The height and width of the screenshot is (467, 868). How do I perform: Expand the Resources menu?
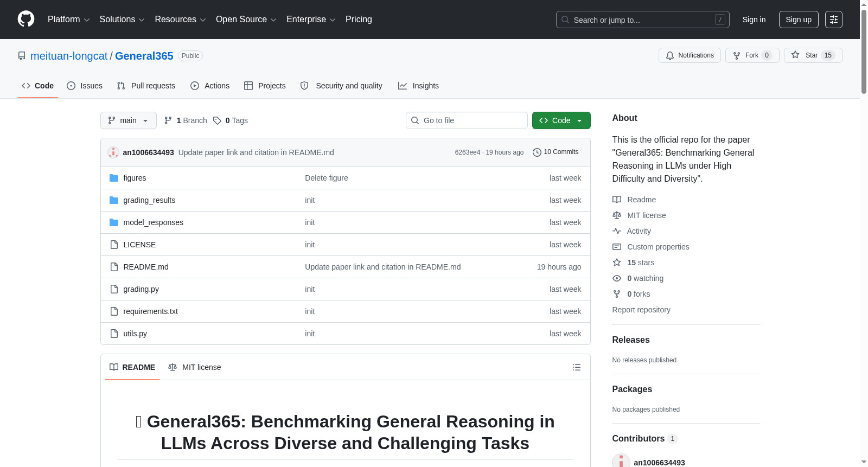coord(180,20)
